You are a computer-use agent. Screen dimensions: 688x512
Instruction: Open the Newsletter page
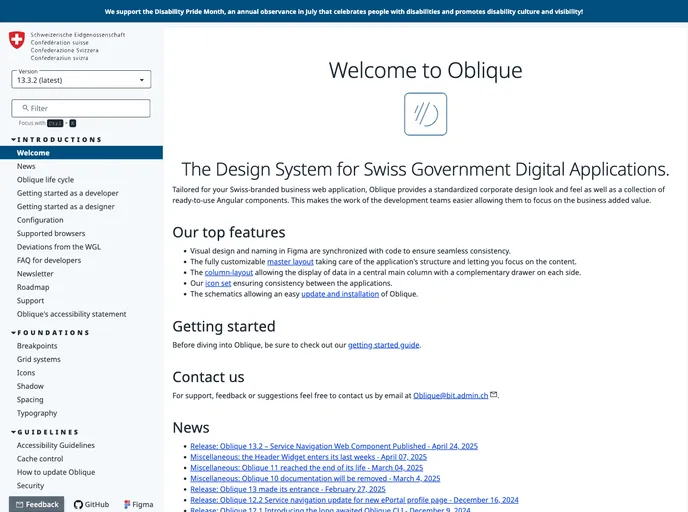pos(35,274)
